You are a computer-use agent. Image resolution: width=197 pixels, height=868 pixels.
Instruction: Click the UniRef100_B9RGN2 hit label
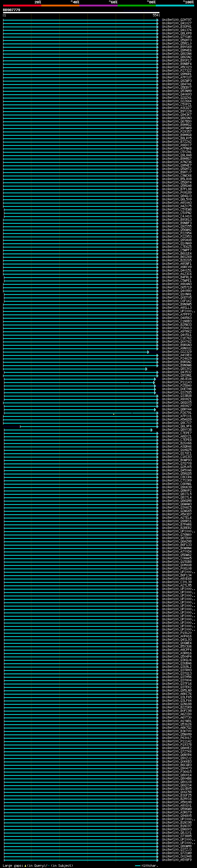coord(177,362)
